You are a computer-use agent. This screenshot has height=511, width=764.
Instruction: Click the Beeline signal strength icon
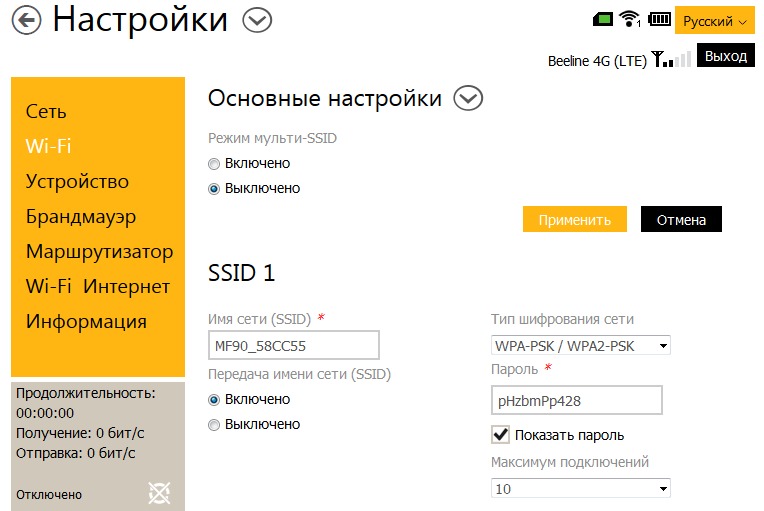click(671, 60)
